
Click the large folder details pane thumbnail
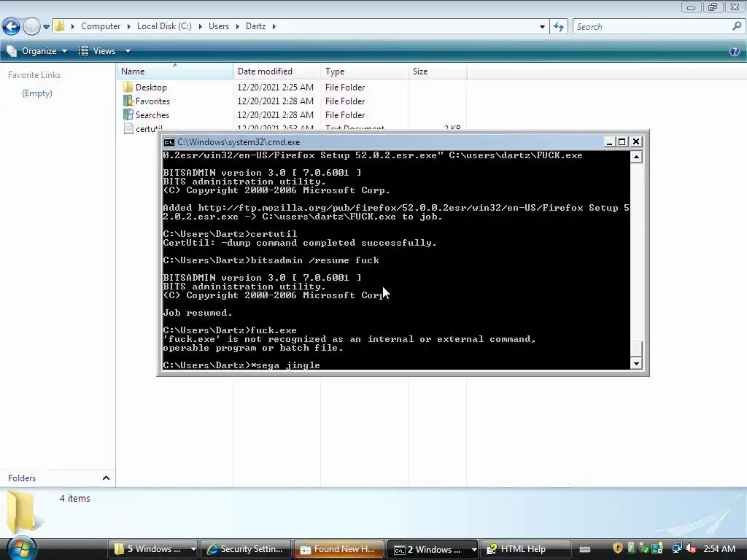click(21, 513)
